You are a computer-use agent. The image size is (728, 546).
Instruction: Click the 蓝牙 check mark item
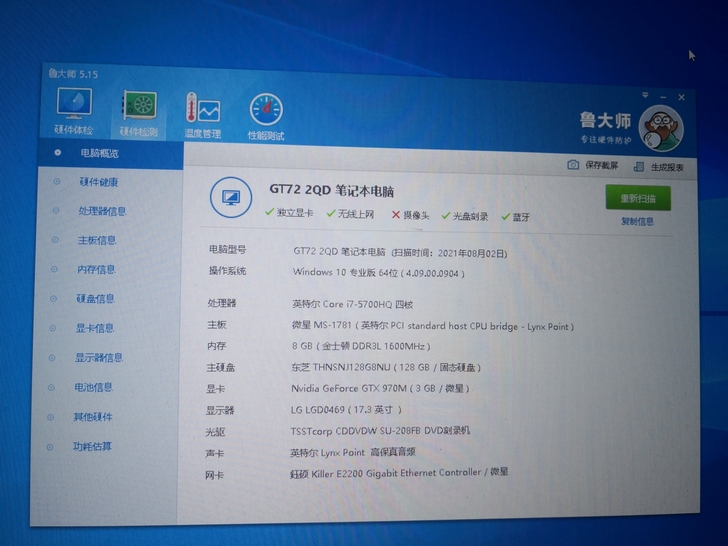515,217
